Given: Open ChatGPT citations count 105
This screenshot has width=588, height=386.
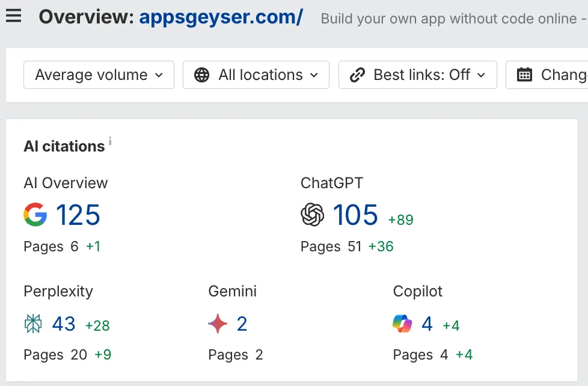Looking at the screenshot, I should (x=355, y=215).
